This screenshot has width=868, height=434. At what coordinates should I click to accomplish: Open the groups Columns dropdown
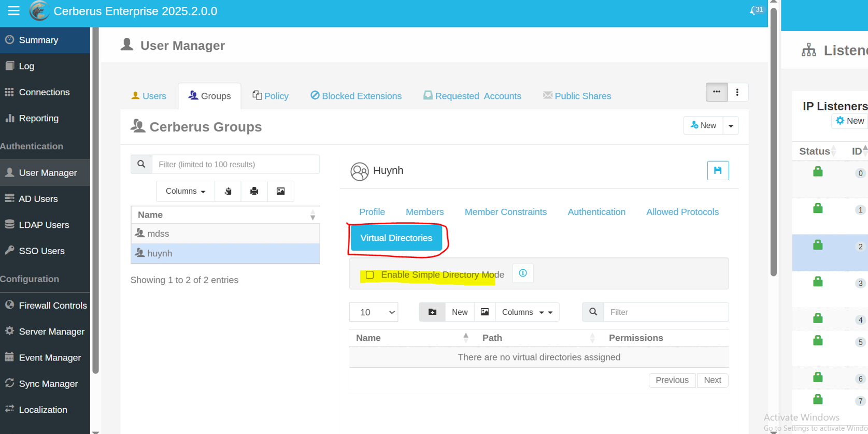(186, 191)
